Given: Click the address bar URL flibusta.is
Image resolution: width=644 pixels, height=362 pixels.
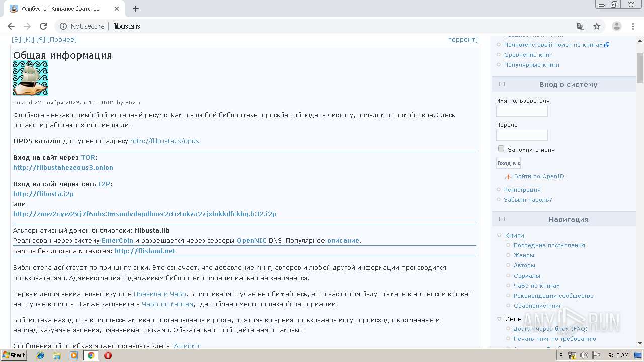Looking at the screenshot, I should click(x=127, y=26).
